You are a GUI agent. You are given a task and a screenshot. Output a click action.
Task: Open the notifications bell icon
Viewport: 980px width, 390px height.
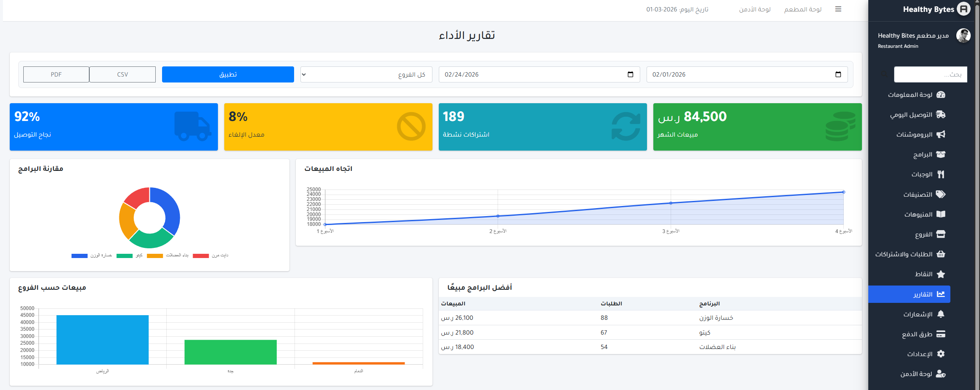[x=941, y=314]
